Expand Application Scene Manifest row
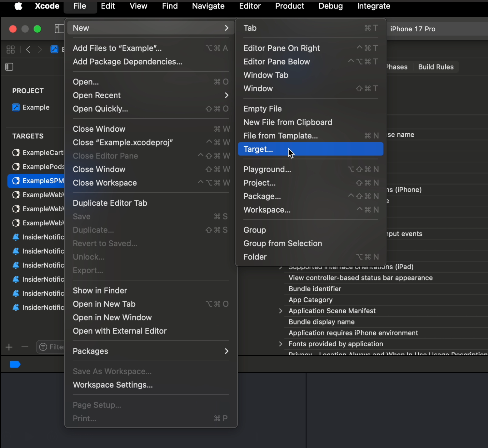The image size is (488, 448). pyautogui.click(x=280, y=311)
